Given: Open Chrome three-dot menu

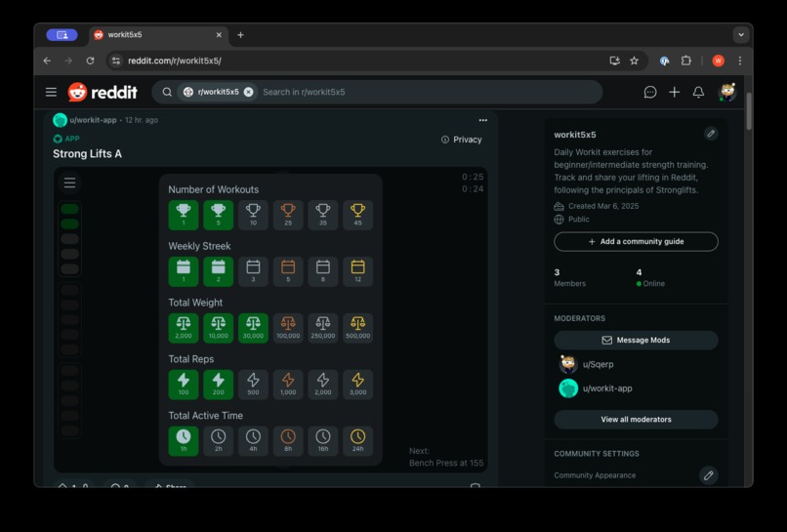Looking at the screenshot, I should click(740, 61).
